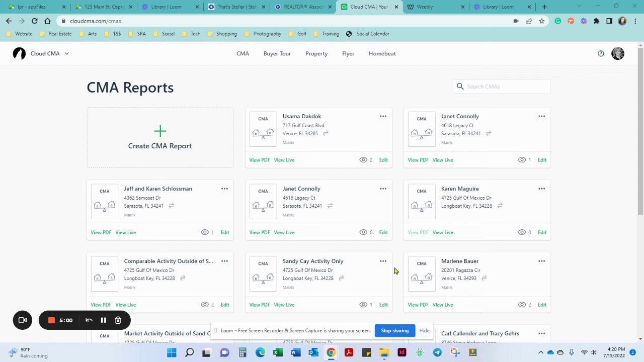The image size is (644, 362).
Task: Click transfer arrows beside Usama Dakdok's Venice address
Action: 326,133
